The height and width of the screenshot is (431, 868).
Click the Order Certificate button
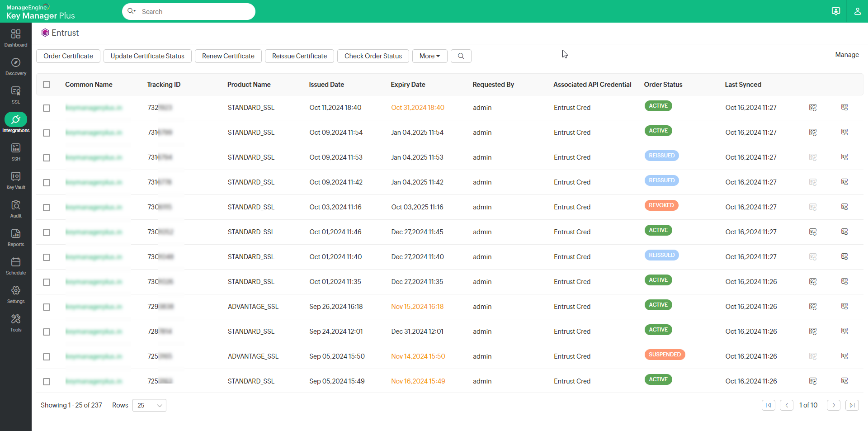coord(68,56)
